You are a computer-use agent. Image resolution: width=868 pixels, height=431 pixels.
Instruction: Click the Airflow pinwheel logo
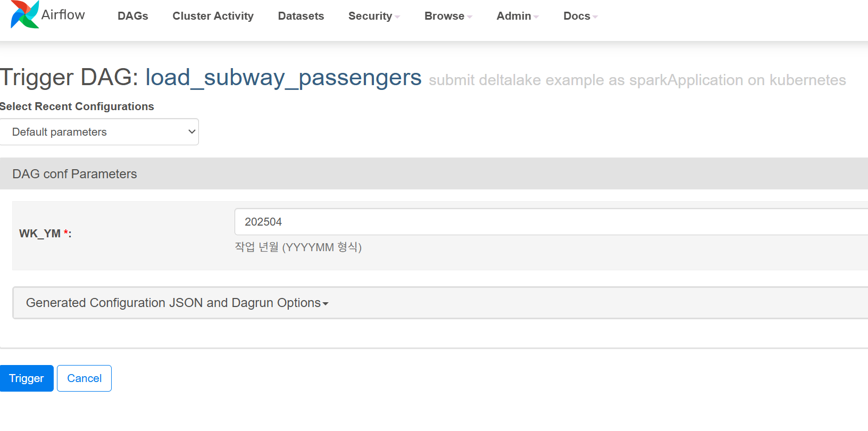point(24,14)
